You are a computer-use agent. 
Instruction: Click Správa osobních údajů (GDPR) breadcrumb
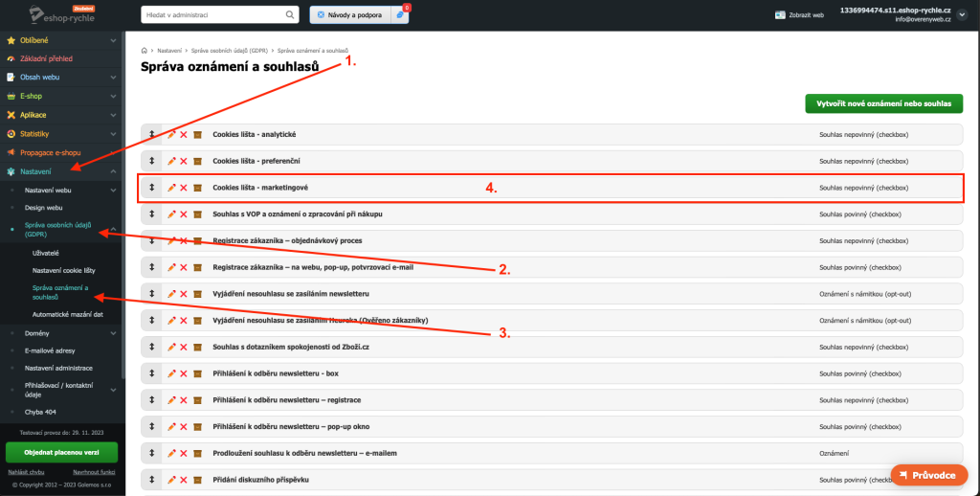[x=230, y=50]
